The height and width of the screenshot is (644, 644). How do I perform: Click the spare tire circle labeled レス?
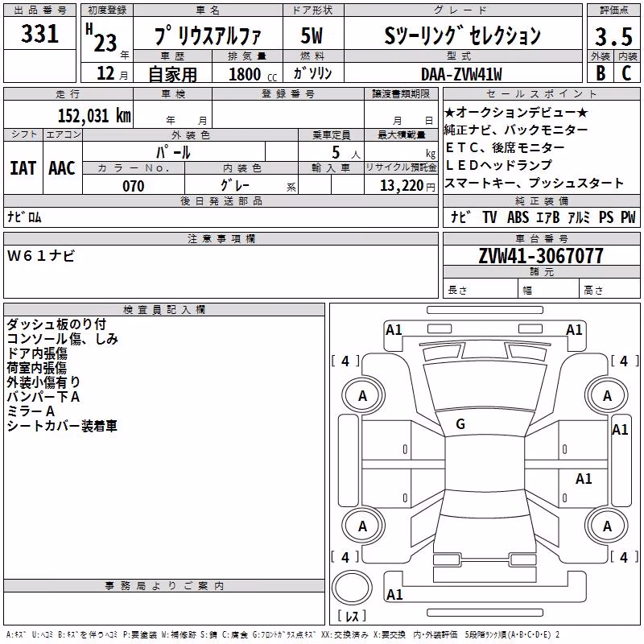tap(352, 588)
